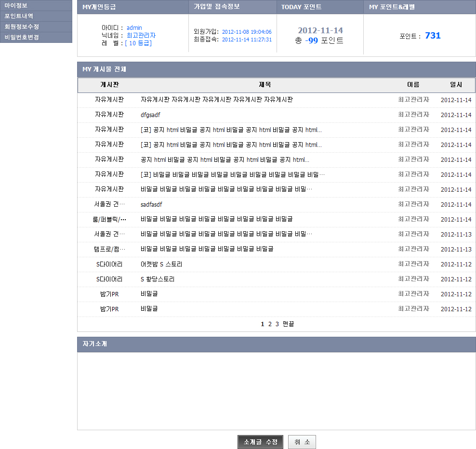Open the post titled dfgsadf

click(x=150, y=115)
